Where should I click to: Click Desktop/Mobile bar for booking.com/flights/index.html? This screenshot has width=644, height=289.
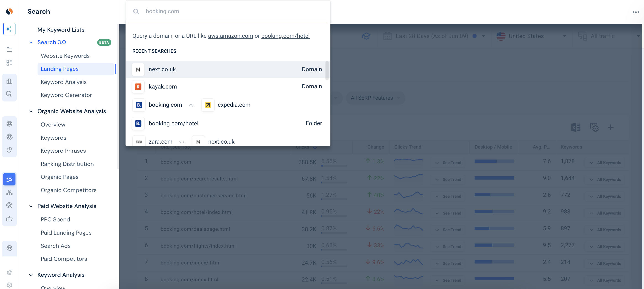[494, 245]
